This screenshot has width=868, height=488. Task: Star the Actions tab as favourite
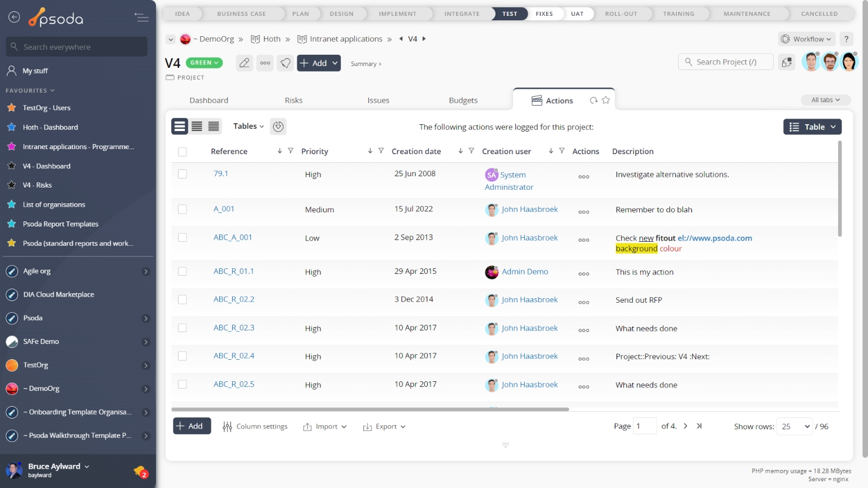click(606, 101)
